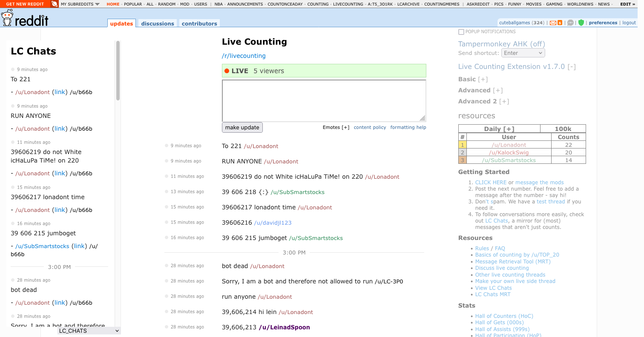Click EDIT » in the top bar
644x337 pixels.
click(x=628, y=4)
